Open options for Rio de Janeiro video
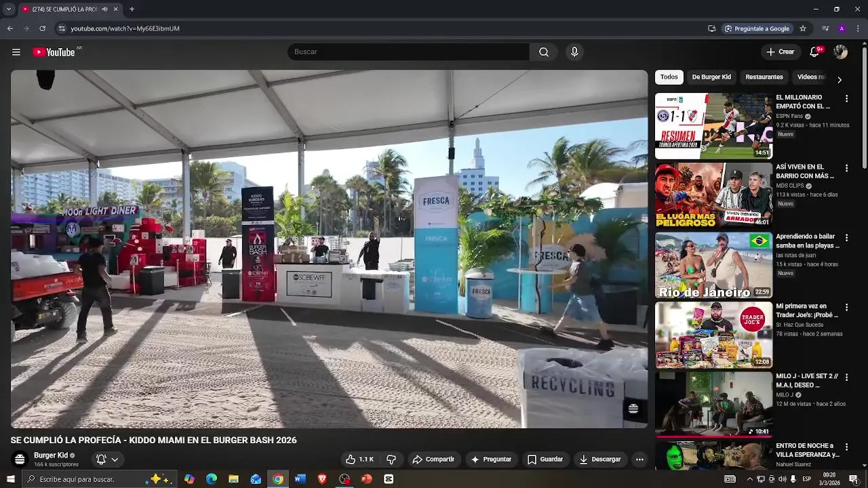Screen dimensions: 868x488 [846, 238]
